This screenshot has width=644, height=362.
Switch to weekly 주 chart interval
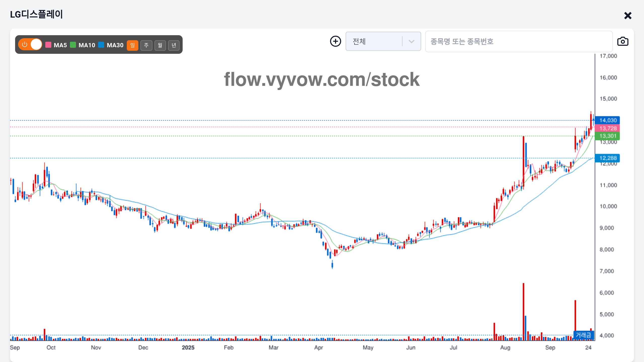(146, 45)
